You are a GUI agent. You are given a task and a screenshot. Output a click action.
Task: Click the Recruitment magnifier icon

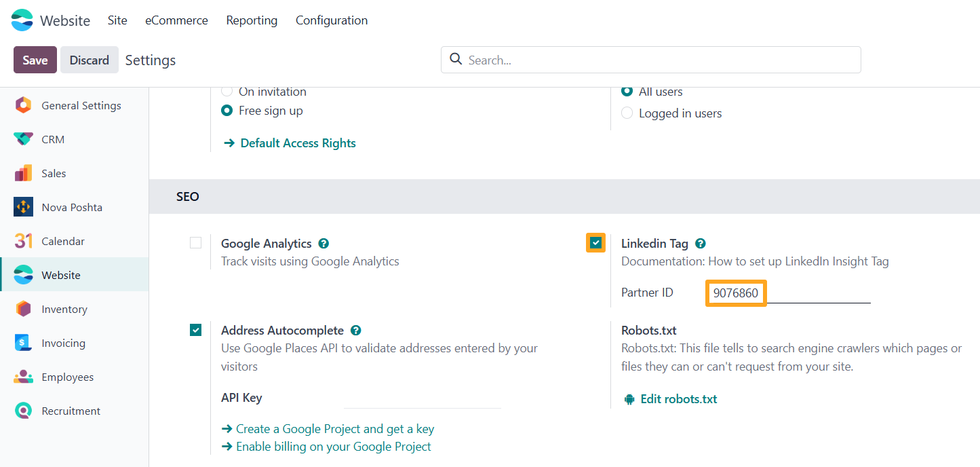23,411
